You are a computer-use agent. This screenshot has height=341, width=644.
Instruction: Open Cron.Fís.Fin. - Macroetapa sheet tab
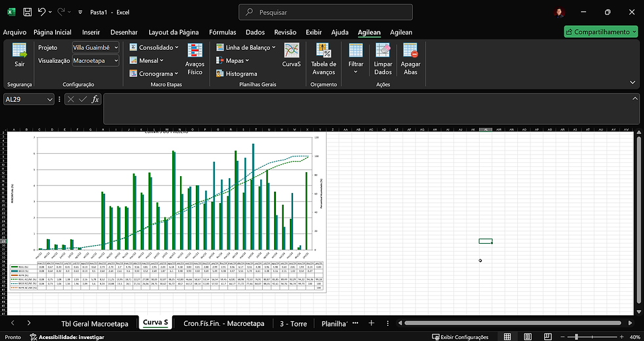click(x=224, y=323)
